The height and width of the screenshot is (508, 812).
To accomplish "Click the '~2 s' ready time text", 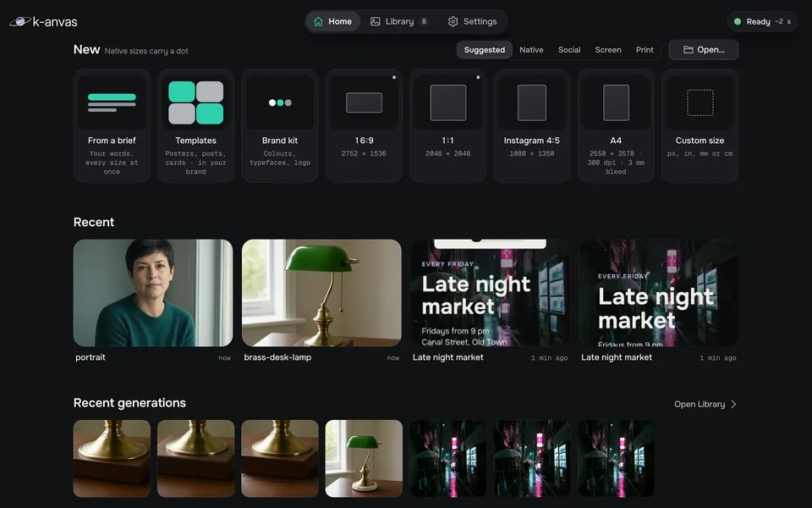I will 783,22.
